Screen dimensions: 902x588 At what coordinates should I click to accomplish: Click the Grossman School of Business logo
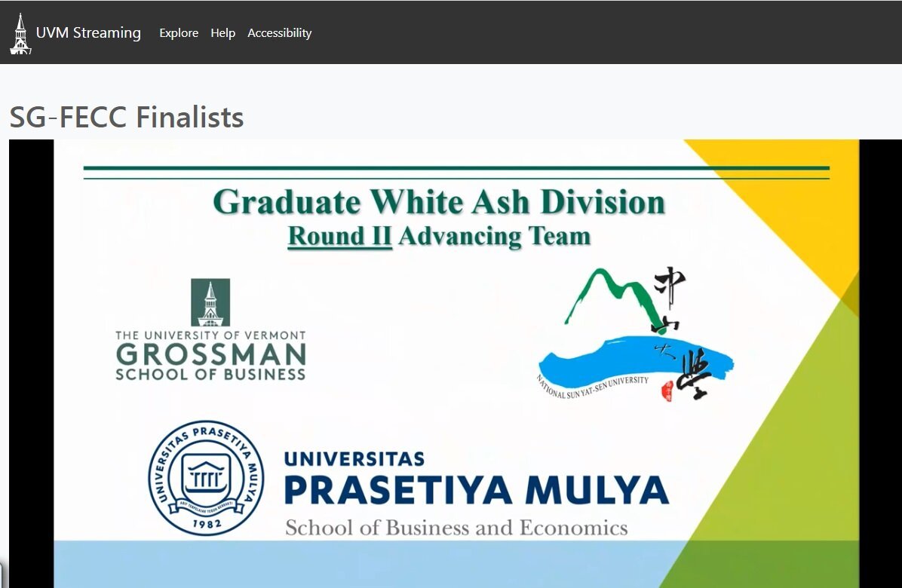tap(210, 330)
